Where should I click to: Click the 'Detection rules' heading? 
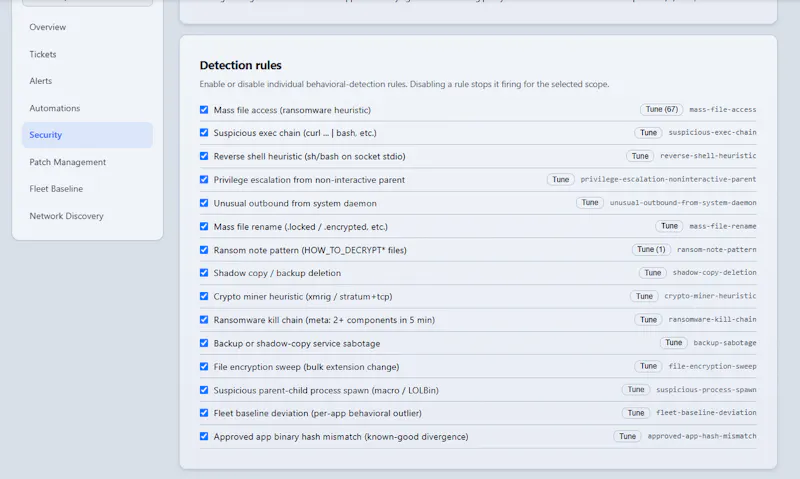[240, 65]
